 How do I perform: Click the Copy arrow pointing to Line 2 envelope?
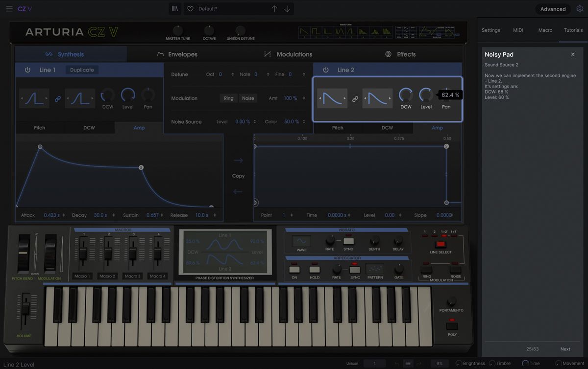(238, 160)
